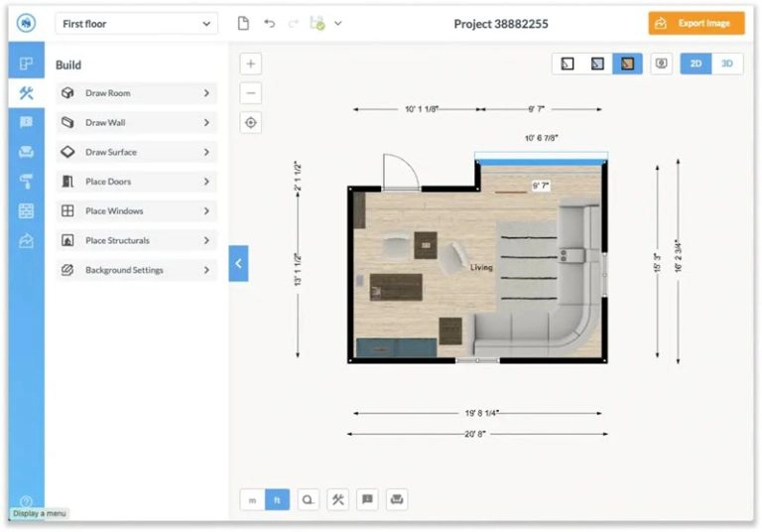Open the brick wall icon in sidebar
Screen dimensions: 762x532
point(26,210)
